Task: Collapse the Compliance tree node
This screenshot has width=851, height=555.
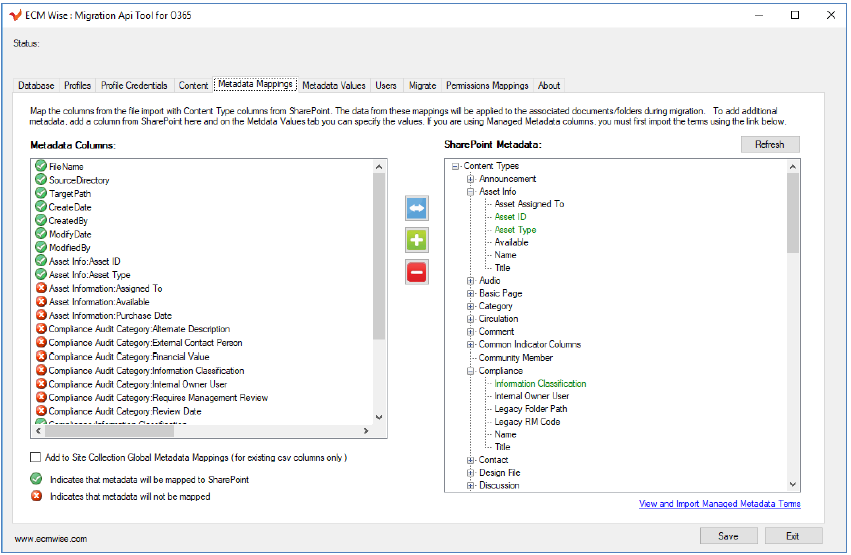Action: coord(470,371)
